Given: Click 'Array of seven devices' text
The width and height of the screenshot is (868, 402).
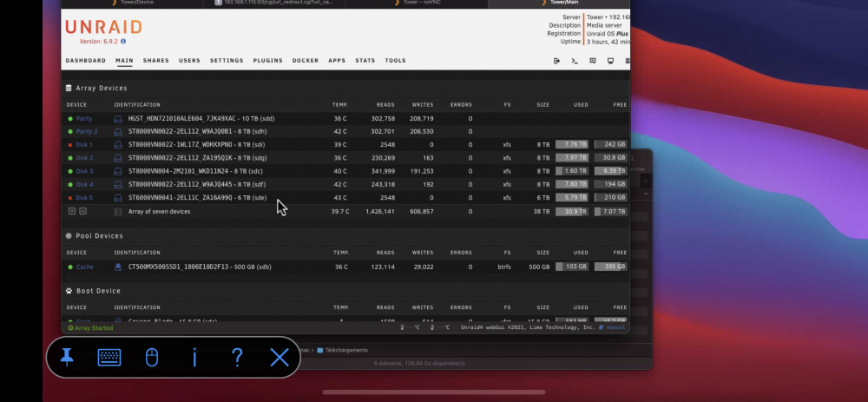Looking at the screenshot, I should tap(160, 212).
